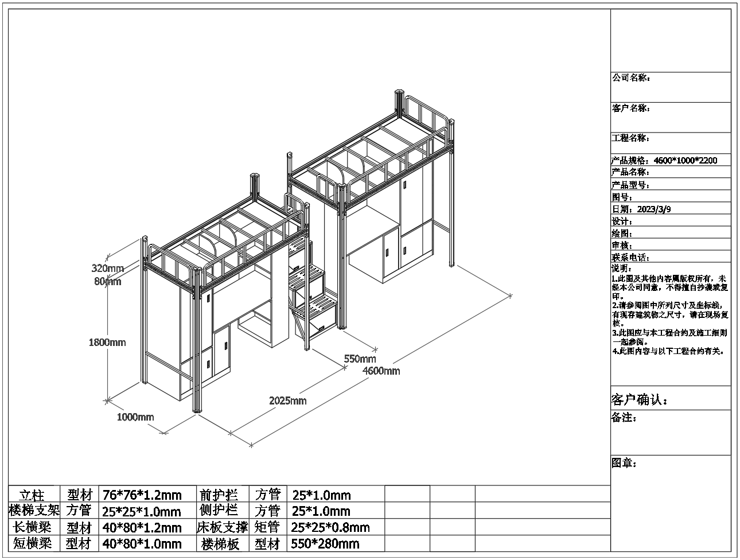Click the 客户名称 field
The width and height of the screenshot is (740, 560).
tap(631, 108)
